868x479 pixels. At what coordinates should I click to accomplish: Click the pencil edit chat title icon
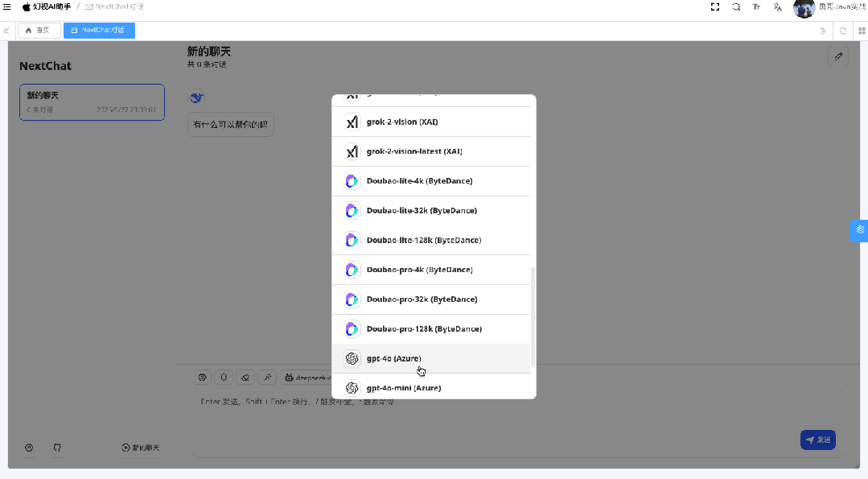[x=838, y=56]
